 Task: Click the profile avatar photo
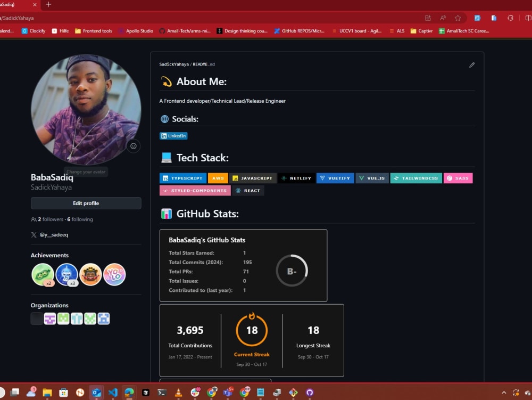pos(86,110)
